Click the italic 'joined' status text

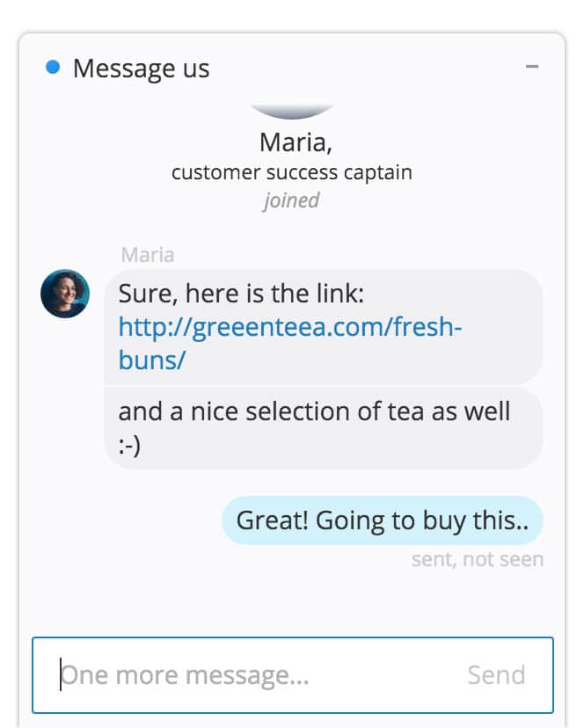coord(291,200)
